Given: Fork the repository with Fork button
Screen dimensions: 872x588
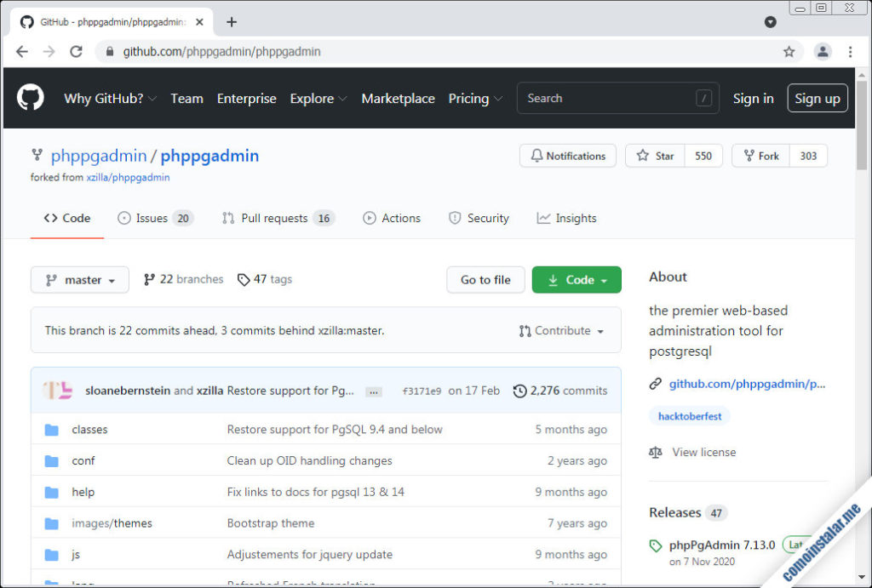Looking at the screenshot, I should click(x=761, y=156).
